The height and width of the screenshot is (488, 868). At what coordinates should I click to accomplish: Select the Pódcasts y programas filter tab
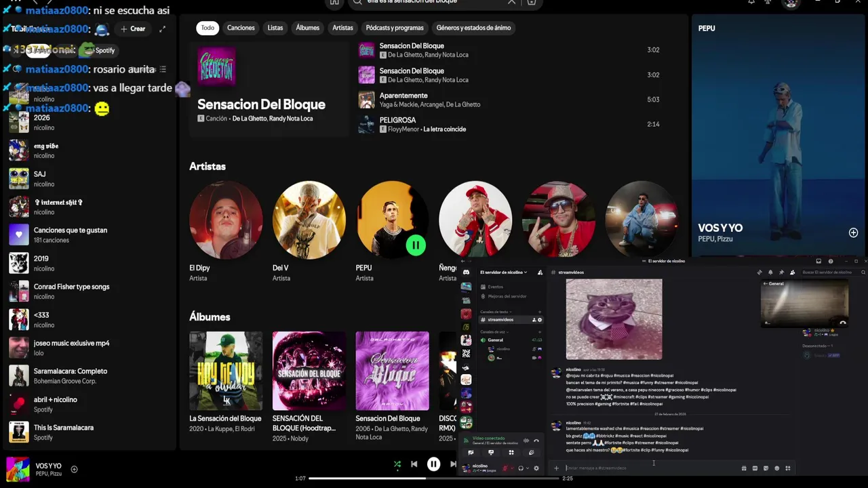395,28
